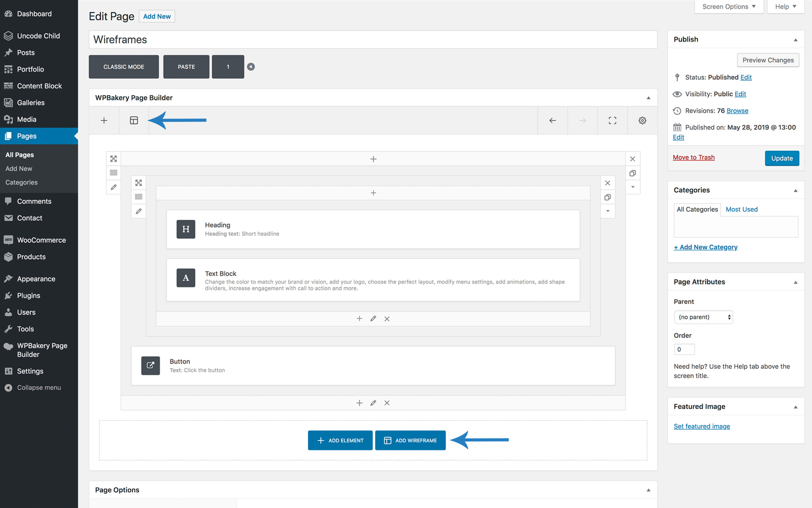This screenshot has height=508, width=812.
Task: Enter fullscreen mode in page builder
Action: (x=612, y=121)
